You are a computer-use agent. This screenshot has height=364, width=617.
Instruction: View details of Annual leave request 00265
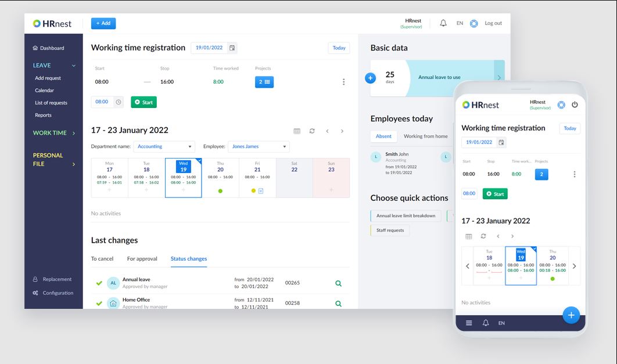coord(338,283)
